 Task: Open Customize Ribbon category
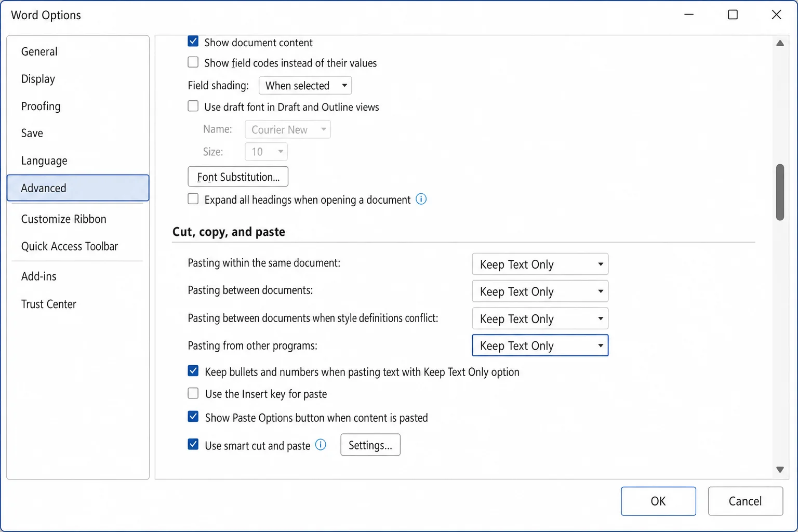coord(78,219)
